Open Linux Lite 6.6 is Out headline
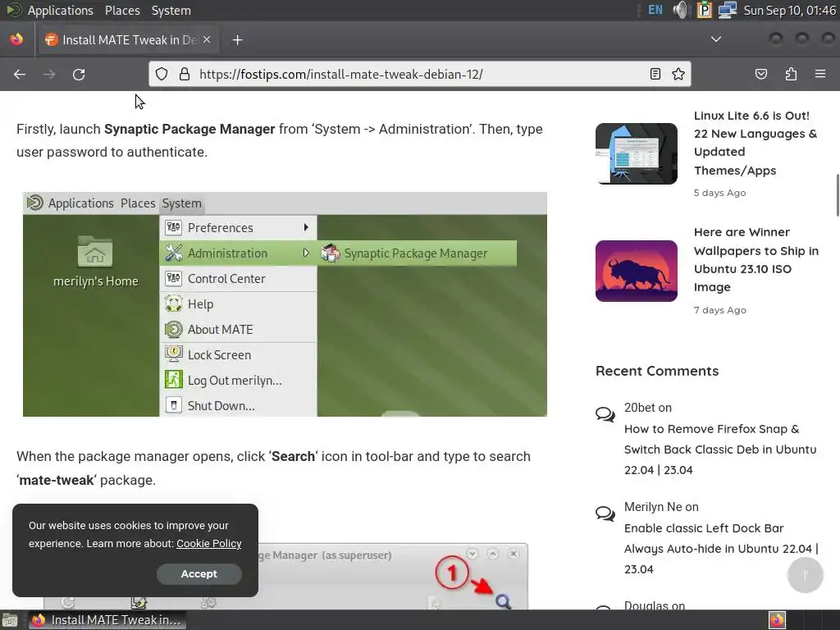The height and width of the screenshot is (630, 840). 756,143
